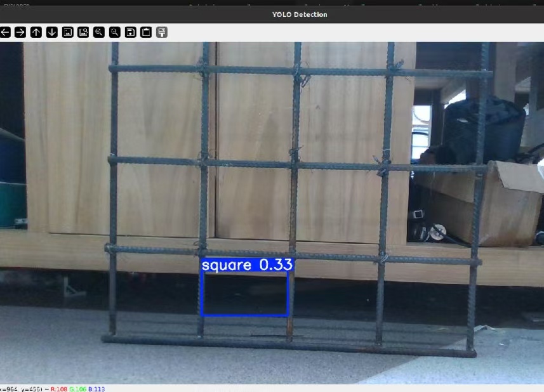The image size is (544, 392).
Task: Click the pan right arrow icon
Action: click(x=20, y=32)
